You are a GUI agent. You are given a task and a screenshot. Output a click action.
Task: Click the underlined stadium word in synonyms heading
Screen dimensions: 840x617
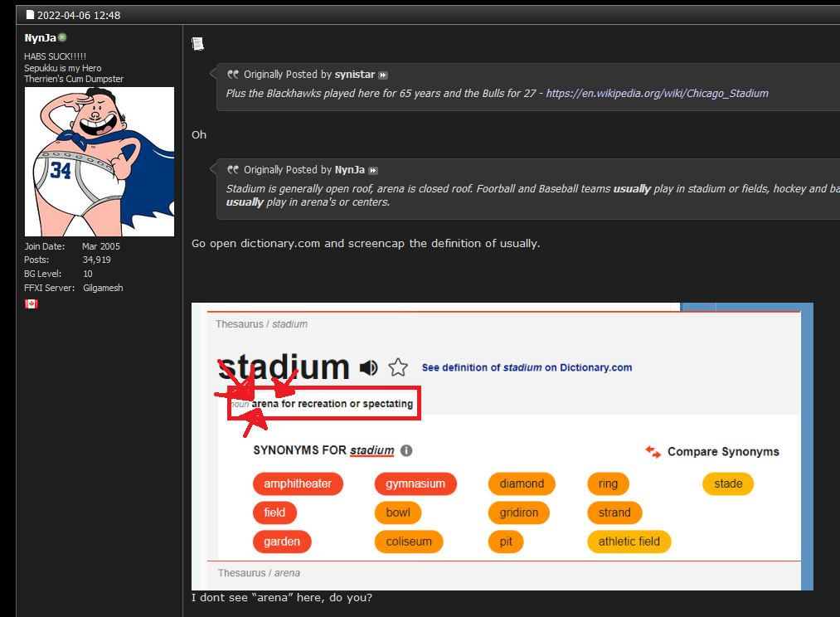point(371,450)
